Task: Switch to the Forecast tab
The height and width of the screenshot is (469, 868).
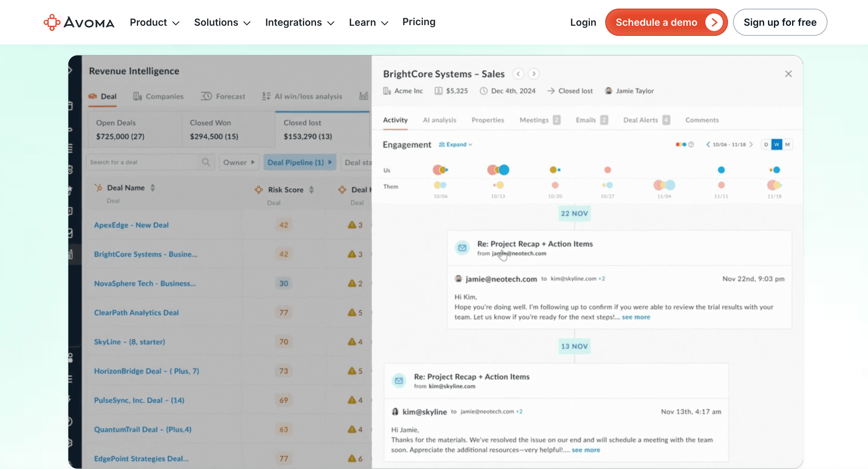Action: tap(223, 97)
